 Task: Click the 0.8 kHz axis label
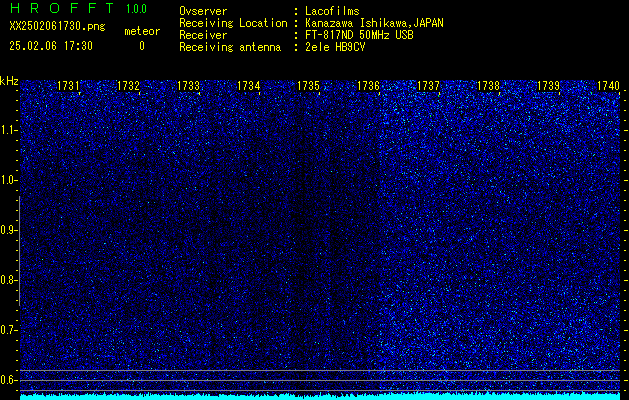[x=7, y=280]
